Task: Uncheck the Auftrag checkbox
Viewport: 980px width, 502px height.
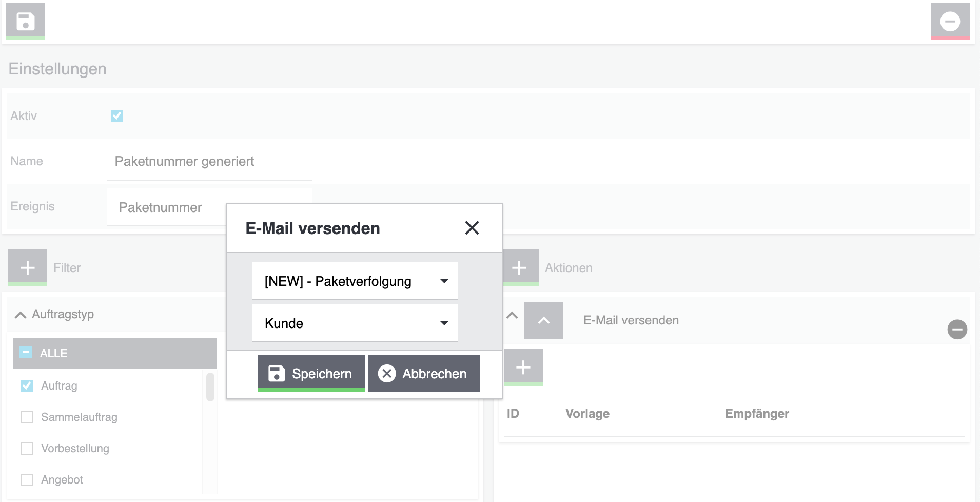Action: 27,386
